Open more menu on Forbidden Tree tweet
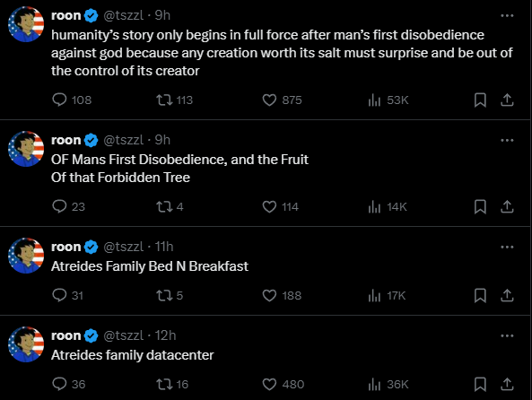Viewport: 532px width, 400px height. pos(507,140)
